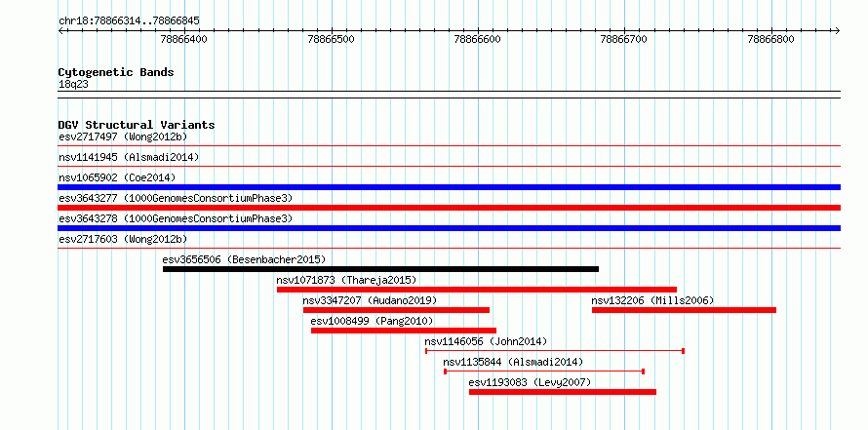The image size is (868, 430).
Task: Click the esv1008499 (Pang2010) label
Action: (x=372, y=321)
